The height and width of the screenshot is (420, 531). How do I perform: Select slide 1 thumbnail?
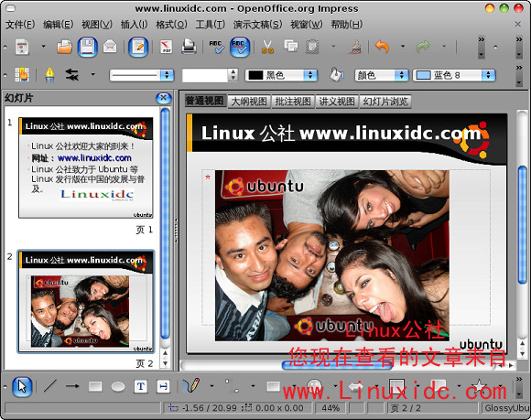pos(86,167)
